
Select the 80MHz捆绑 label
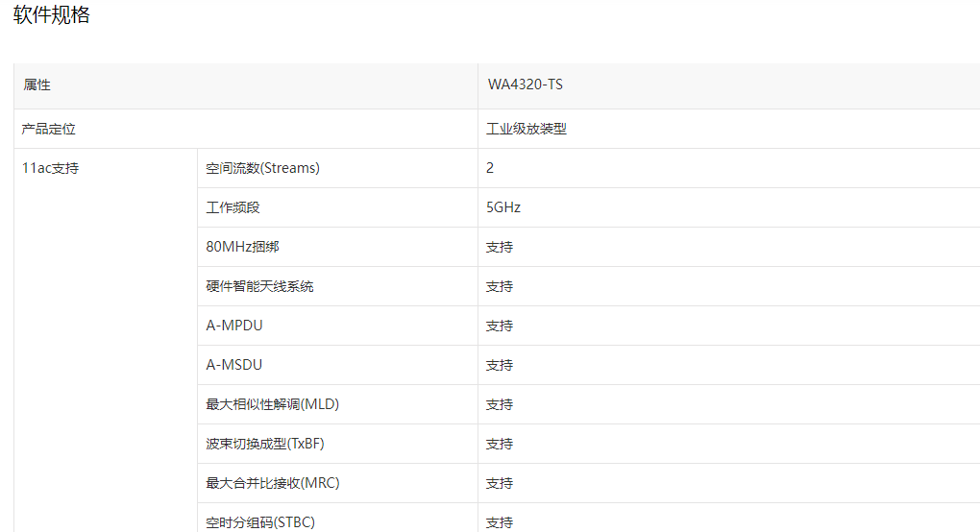(242, 247)
